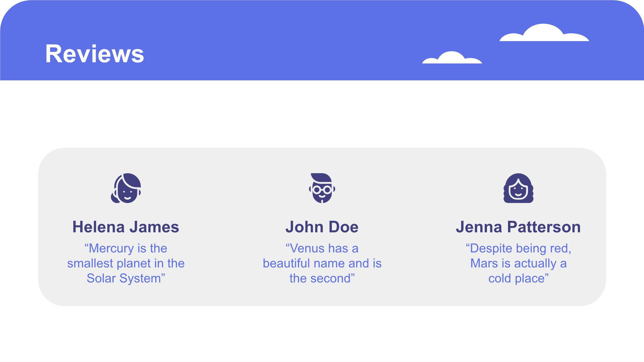Image resolution: width=644 pixels, height=362 pixels.
Task: Select the Mars cold place quote
Action: pos(518,263)
